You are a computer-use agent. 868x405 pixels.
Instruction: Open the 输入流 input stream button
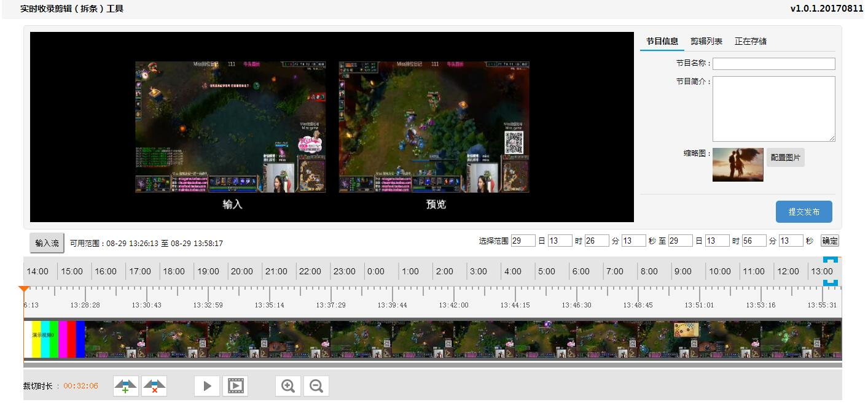click(x=47, y=243)
